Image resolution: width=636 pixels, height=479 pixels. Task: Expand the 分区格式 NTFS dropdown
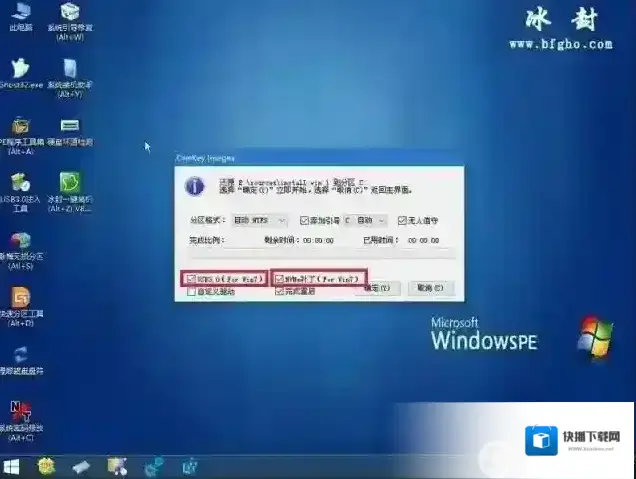point(260,220)
